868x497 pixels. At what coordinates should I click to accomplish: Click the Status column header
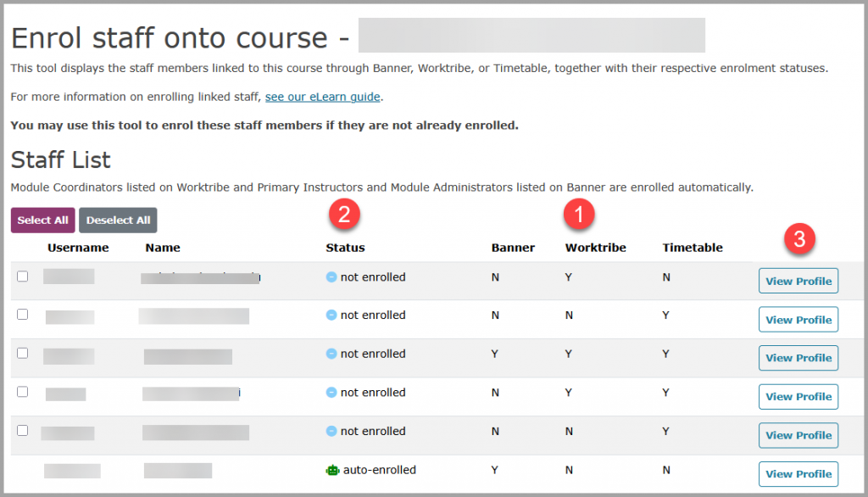[x=345, y=248]
